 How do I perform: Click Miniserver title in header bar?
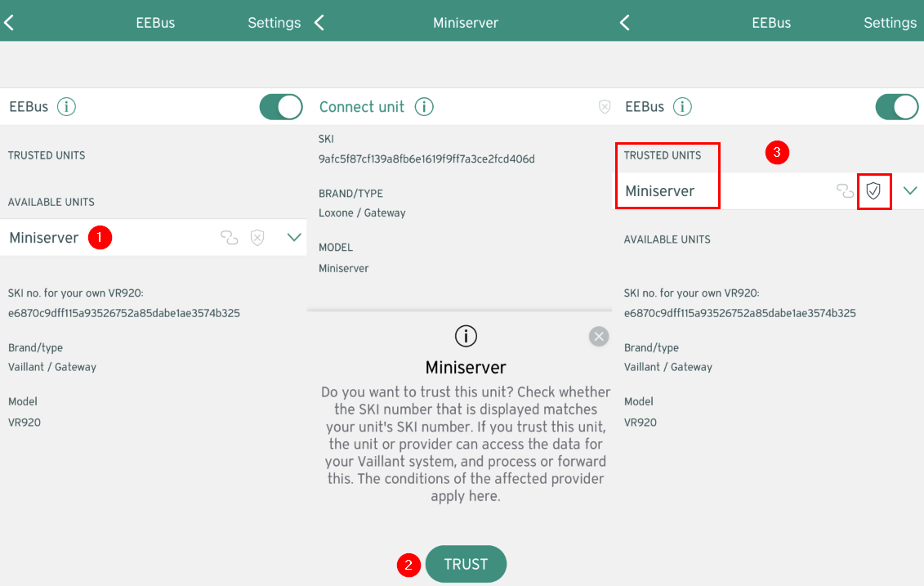click(466, 23)
